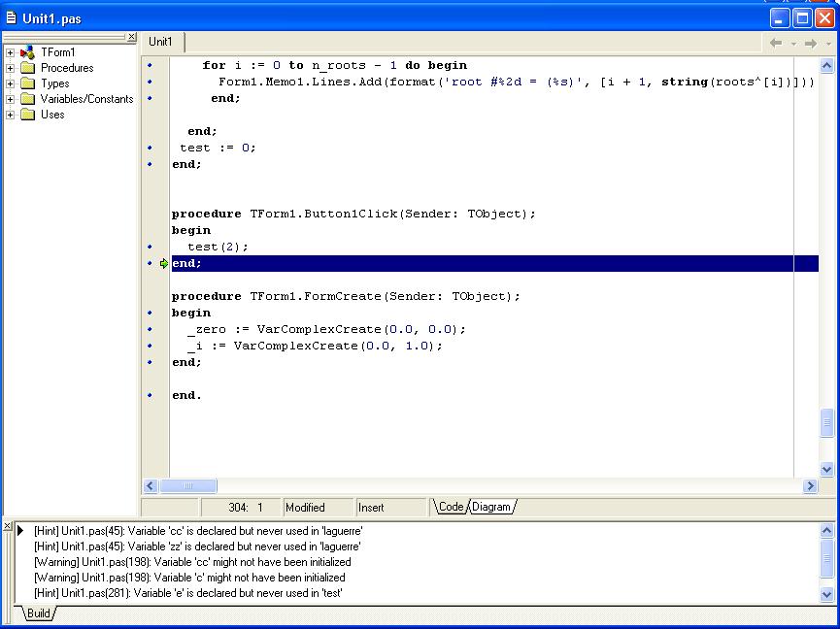Toggle breakpoint on 'test := 0' line
This screenshot has height=629, width=840.
(x=150, y=148)
